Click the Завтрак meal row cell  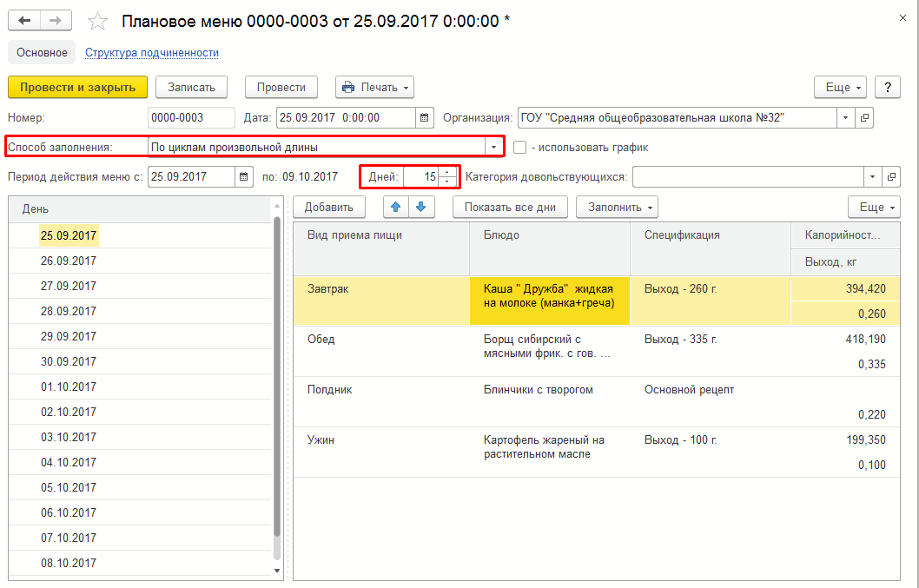(381, 301)
